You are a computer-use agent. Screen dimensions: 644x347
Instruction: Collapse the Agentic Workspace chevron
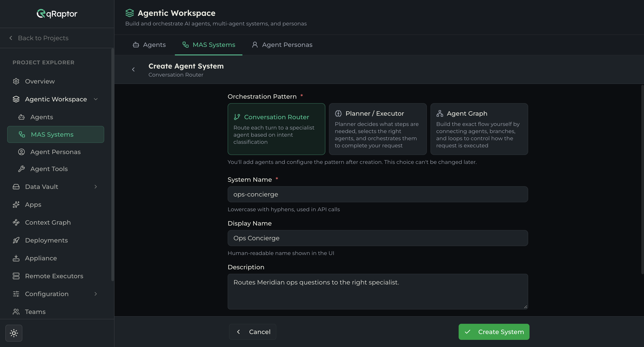(x=95, y=99)
